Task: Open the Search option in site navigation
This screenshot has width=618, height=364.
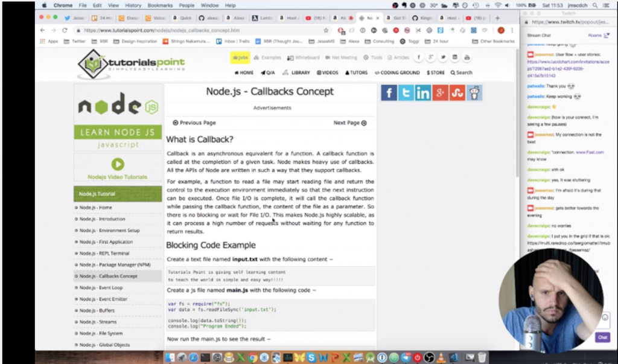Action: (460, 72)
